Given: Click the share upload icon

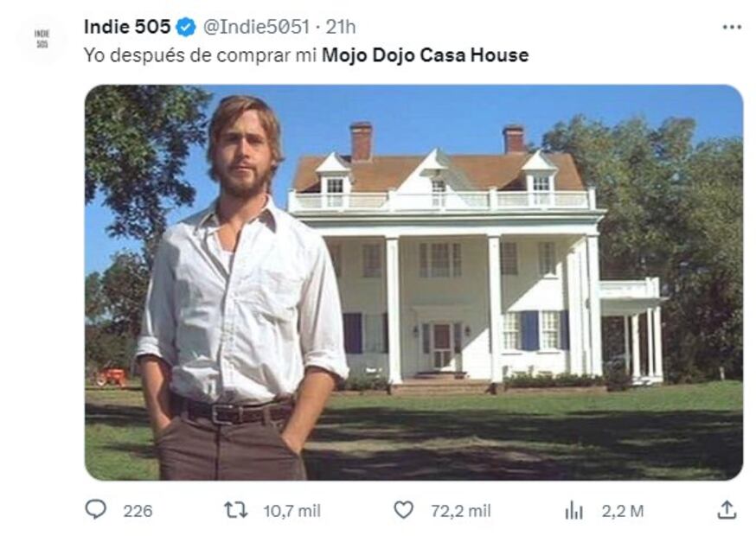Looking at the screenshot, I should [727, 509].
